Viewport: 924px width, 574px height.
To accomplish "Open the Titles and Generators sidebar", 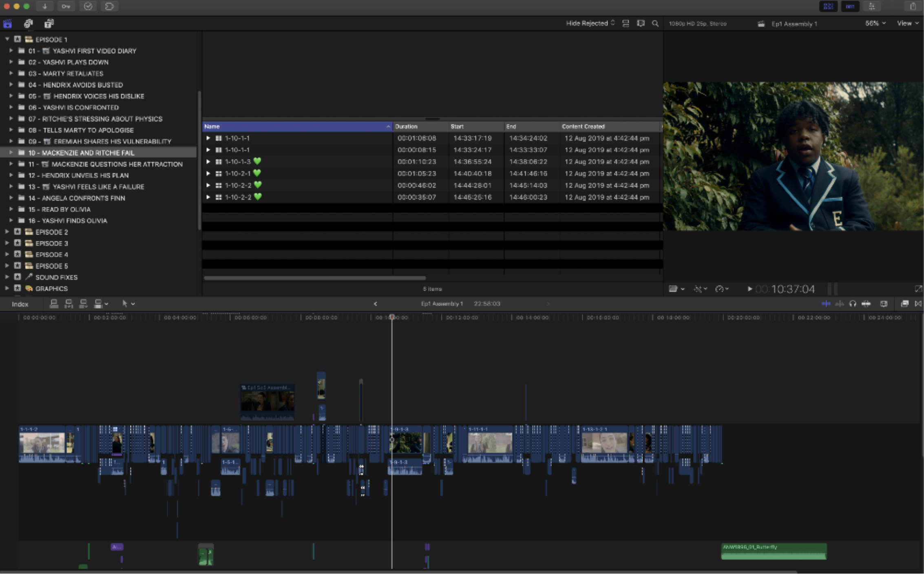I will pos(49,24).
